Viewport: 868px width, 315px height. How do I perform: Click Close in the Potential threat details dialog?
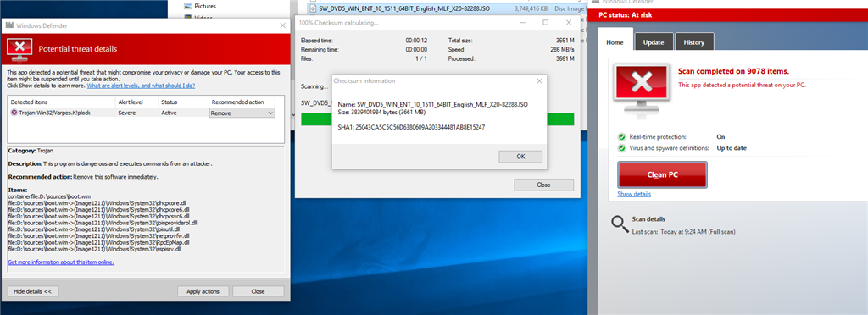[258, 291]
